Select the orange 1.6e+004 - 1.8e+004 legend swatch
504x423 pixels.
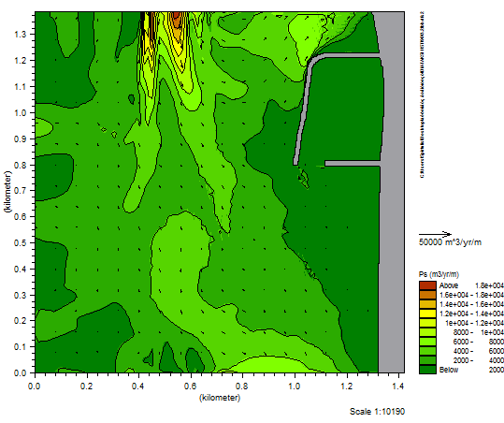427,295
